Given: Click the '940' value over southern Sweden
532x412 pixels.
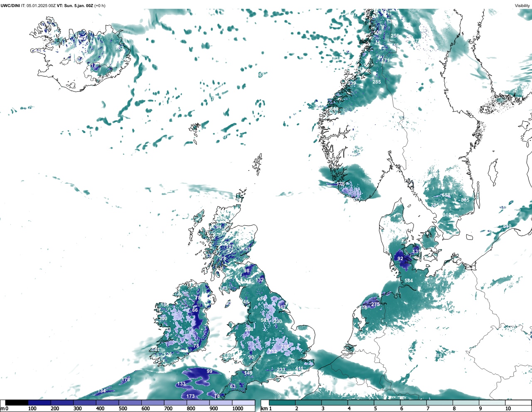Looking at the screenshot, I should tap(447, 215).
